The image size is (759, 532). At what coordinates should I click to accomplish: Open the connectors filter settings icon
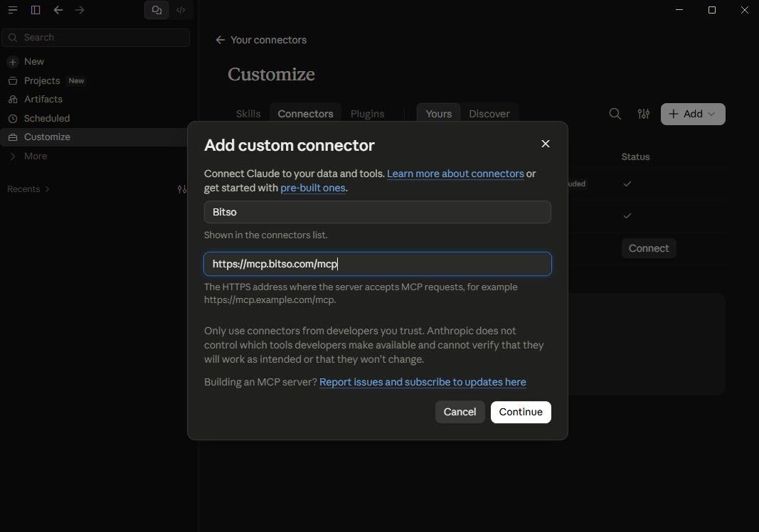643,114
